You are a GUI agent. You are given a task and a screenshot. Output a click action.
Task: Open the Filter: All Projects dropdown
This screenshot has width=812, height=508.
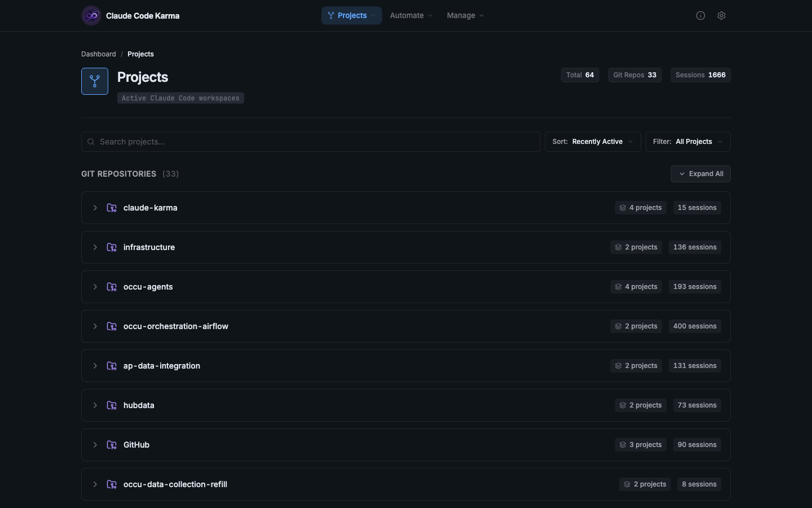click(x=688, y=142)
